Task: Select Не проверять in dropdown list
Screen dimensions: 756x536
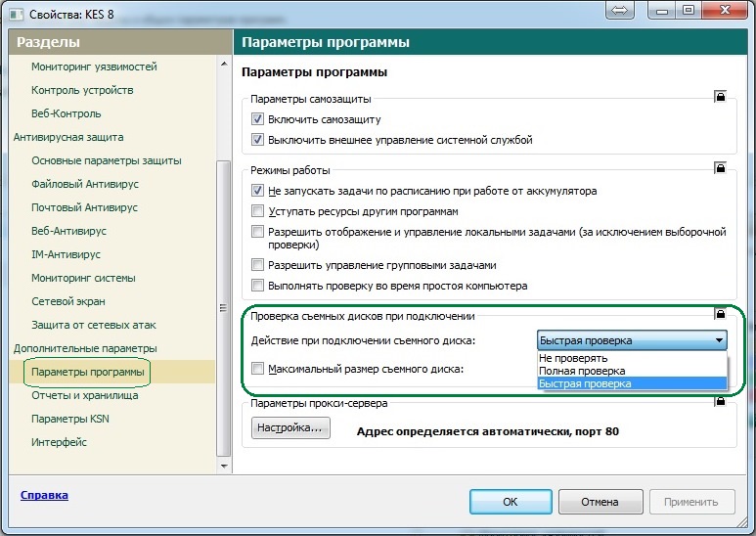Action: (x=632, y=358)
